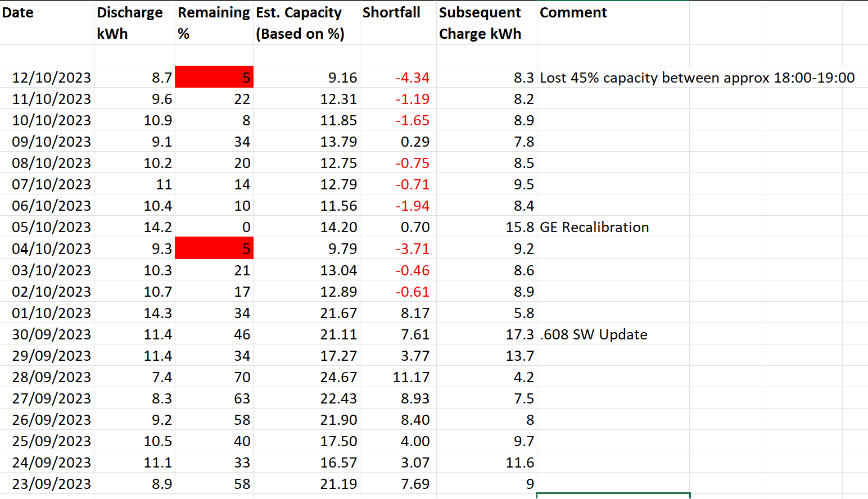Viewport: 868px width, 499px height.
Task: Select shortfall value -3.71
Action: click(x=398, y=248)
